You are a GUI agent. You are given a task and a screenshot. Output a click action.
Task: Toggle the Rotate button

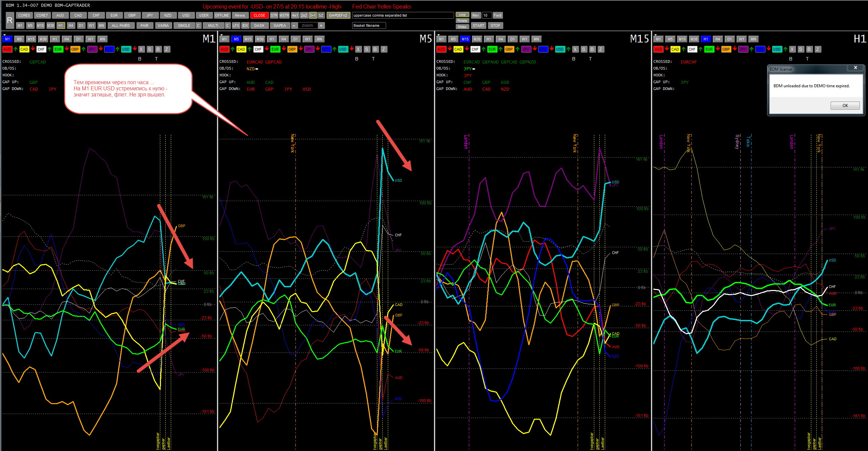tap(462, 21)
